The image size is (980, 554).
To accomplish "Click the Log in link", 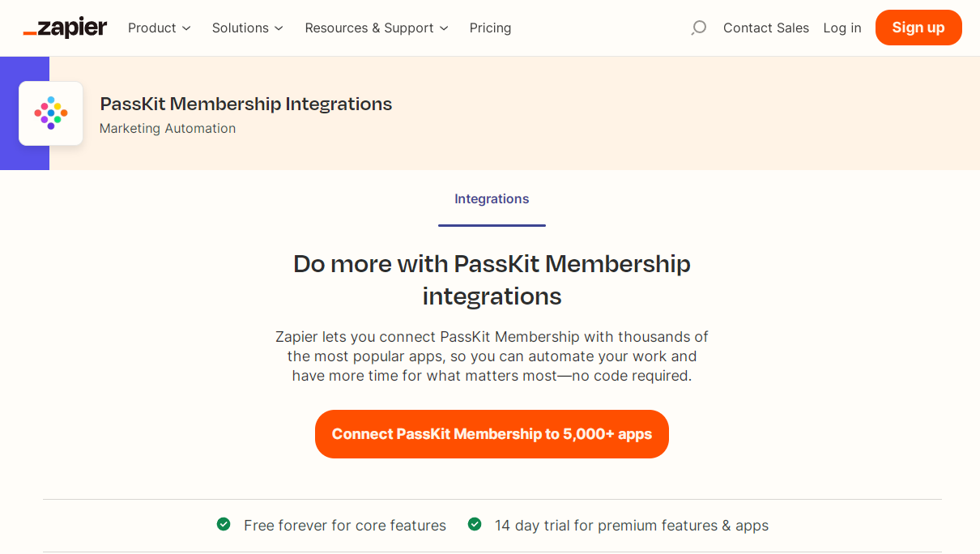I will (x=842, y=28).
